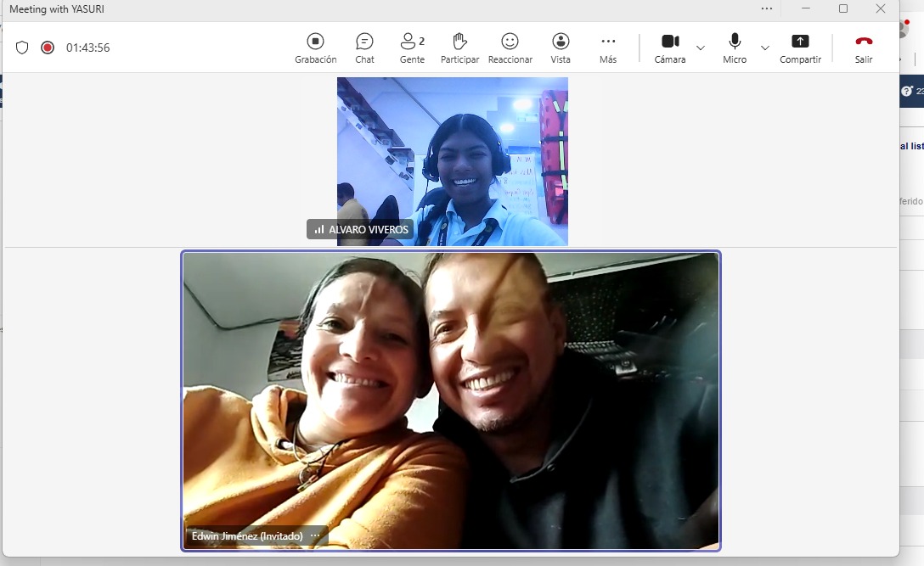Image resolution: width=924 pixels, height=566 pixels.
Task: Mute the Micro microphone
Action: coord(735,48)
